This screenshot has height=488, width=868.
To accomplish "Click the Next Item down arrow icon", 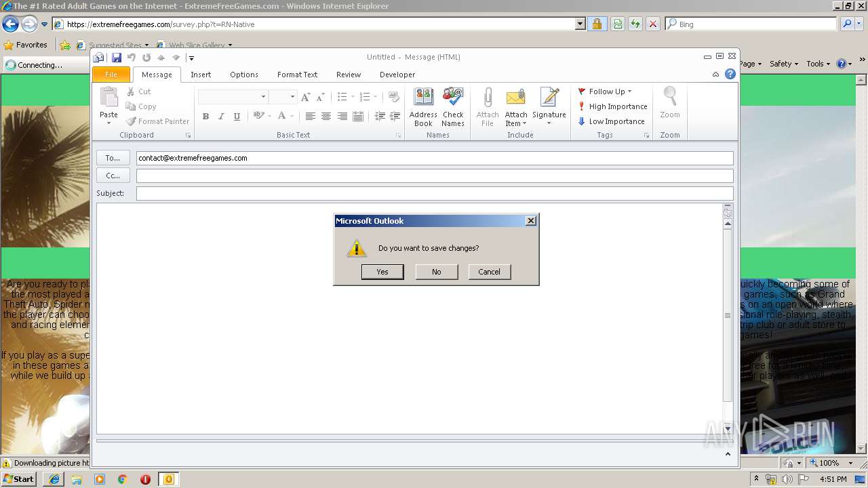I will pyautogui.click(x=176, y=58).
